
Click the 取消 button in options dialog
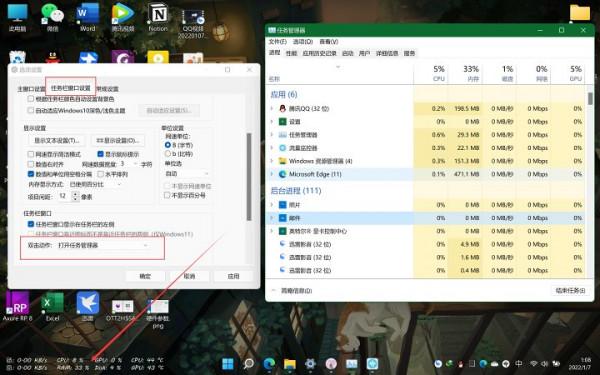click(x=189, y=276)
